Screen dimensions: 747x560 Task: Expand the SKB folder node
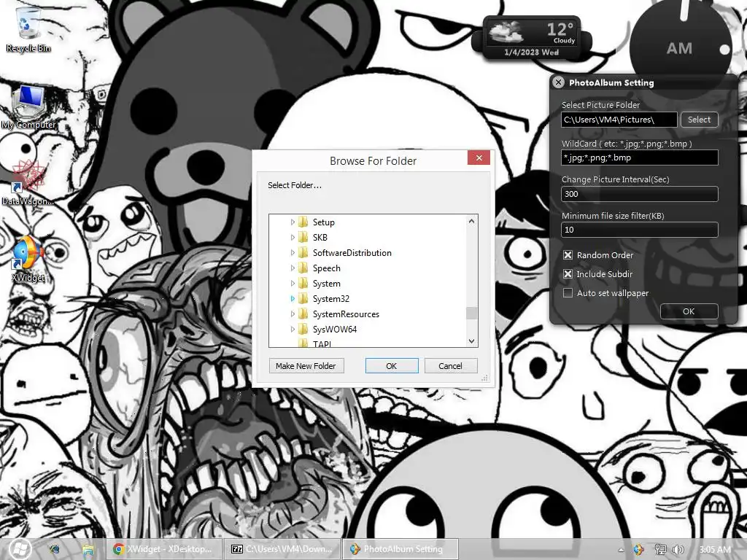pyautogui.click(x=293, y=238)
